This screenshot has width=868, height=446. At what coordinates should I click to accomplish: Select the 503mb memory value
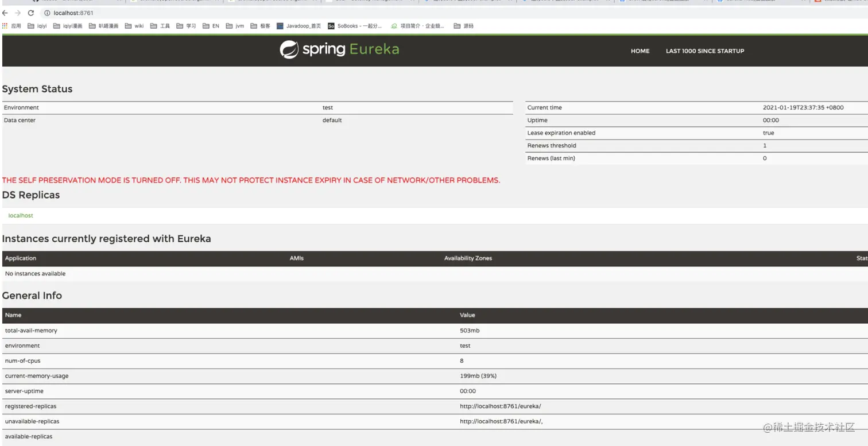[x=469, y=331]
